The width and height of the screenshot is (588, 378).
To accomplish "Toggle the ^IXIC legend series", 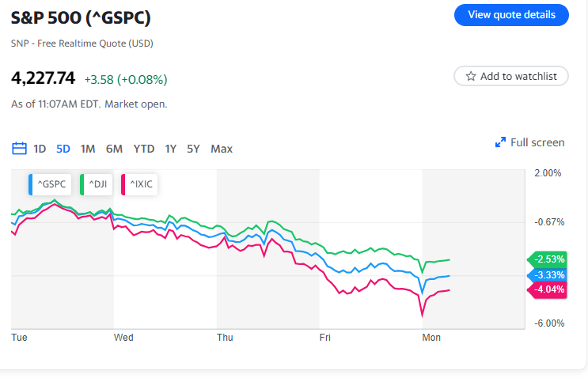I will click(140, 185).
